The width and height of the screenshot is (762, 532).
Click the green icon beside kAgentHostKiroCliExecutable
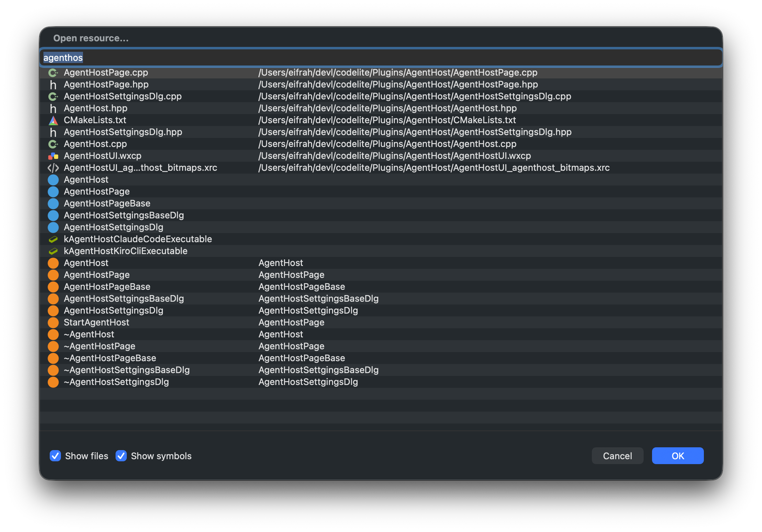coord(53,251)
